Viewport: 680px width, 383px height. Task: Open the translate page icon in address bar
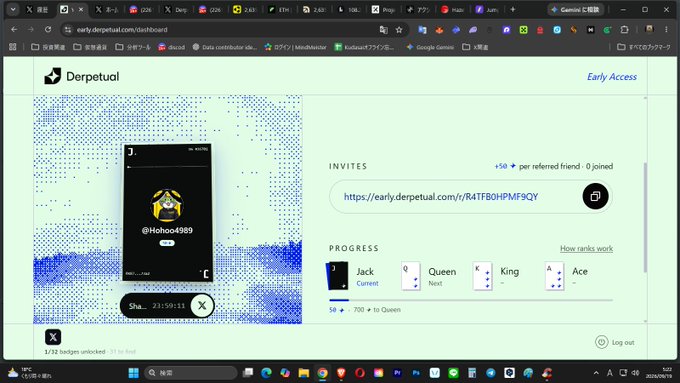[383, 29]
